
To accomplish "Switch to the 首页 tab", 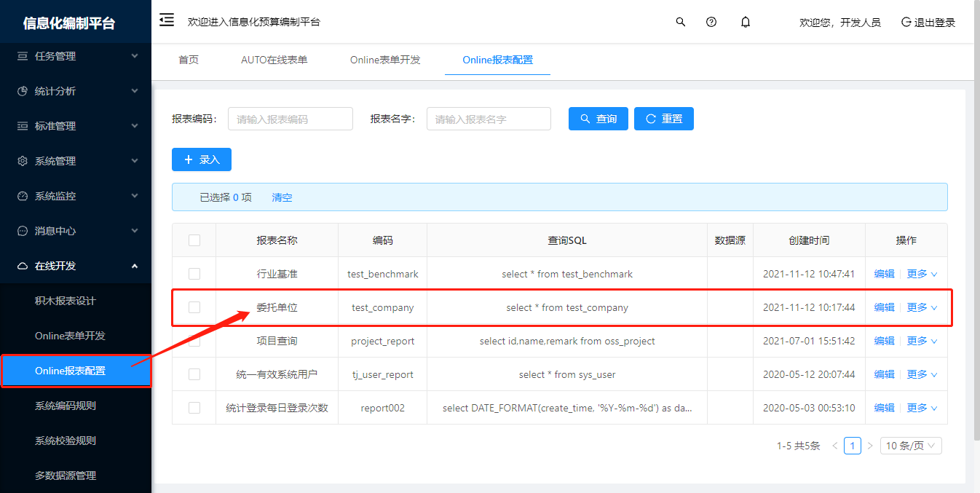I will pyautogui.click(x=189, y=60).
